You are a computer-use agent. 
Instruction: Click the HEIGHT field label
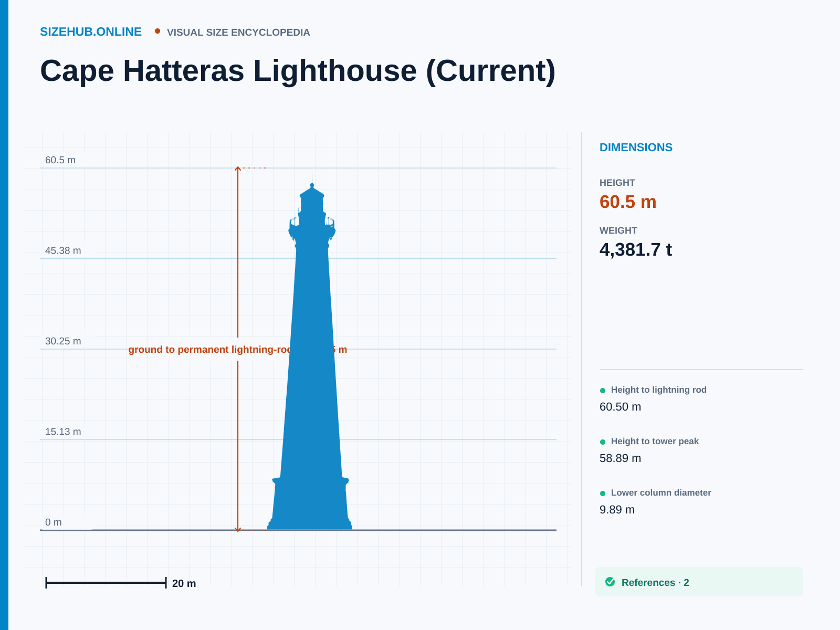[x=617, y=183]
